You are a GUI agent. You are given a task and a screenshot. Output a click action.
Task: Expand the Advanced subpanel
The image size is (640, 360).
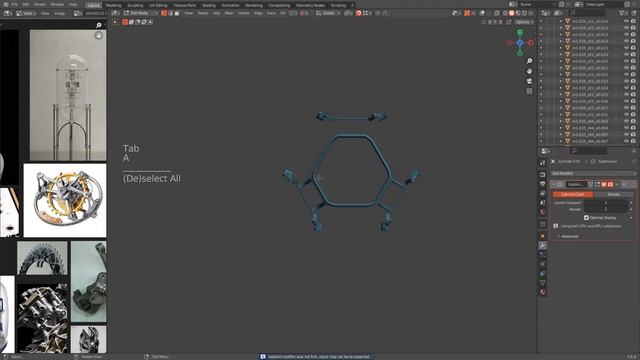pos(570,236)
